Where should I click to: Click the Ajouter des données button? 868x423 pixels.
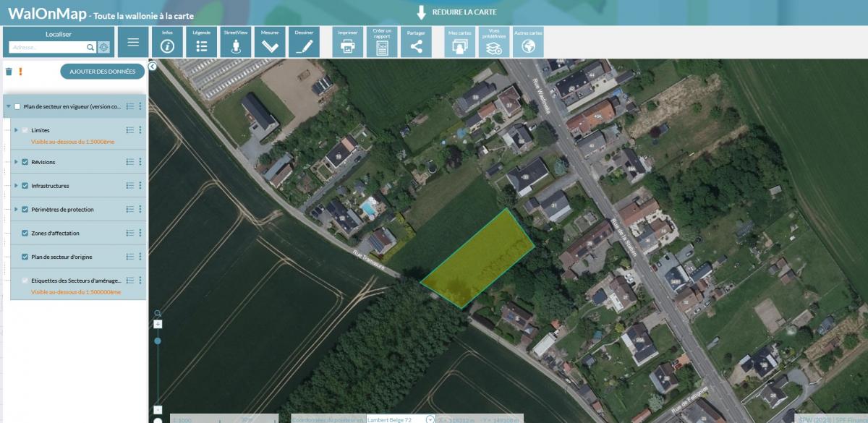point(103,72)
